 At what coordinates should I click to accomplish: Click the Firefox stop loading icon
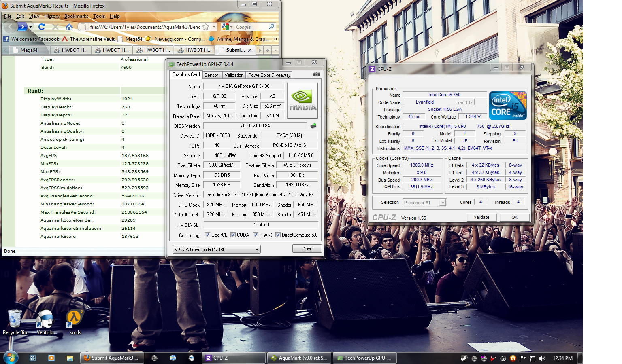pos(55,27)
